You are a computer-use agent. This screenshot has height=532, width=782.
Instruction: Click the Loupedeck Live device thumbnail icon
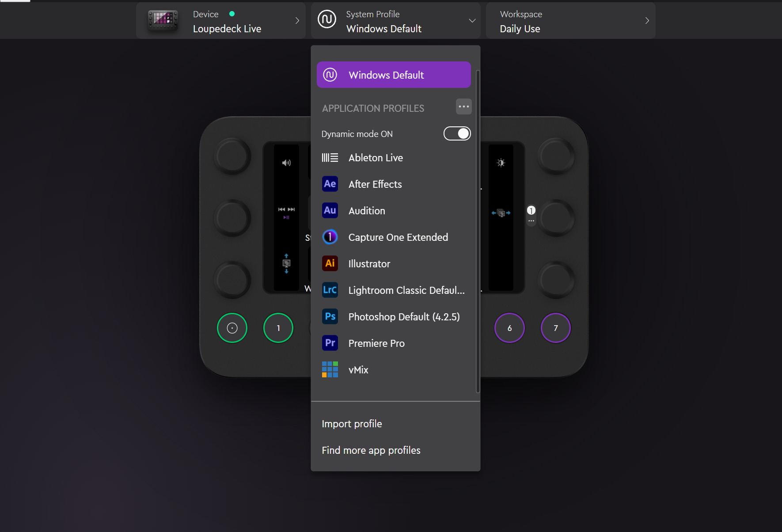pyautogui.click(x=163, y=20)
